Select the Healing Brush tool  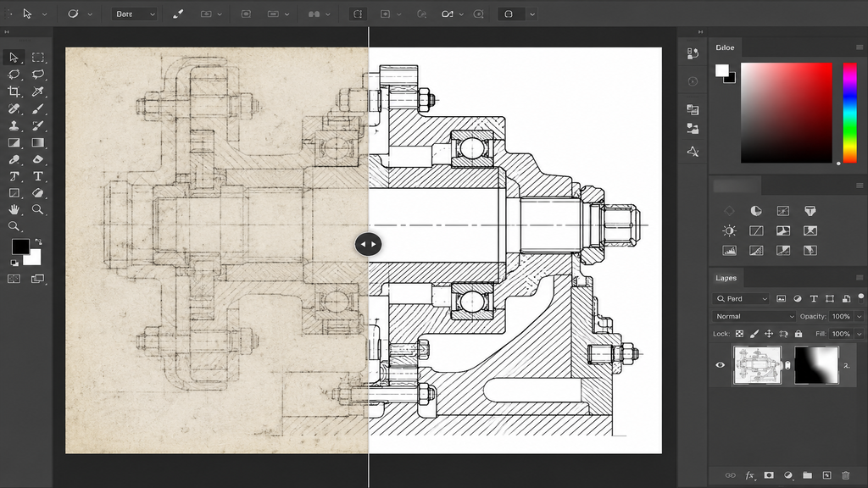coord(14,108)
